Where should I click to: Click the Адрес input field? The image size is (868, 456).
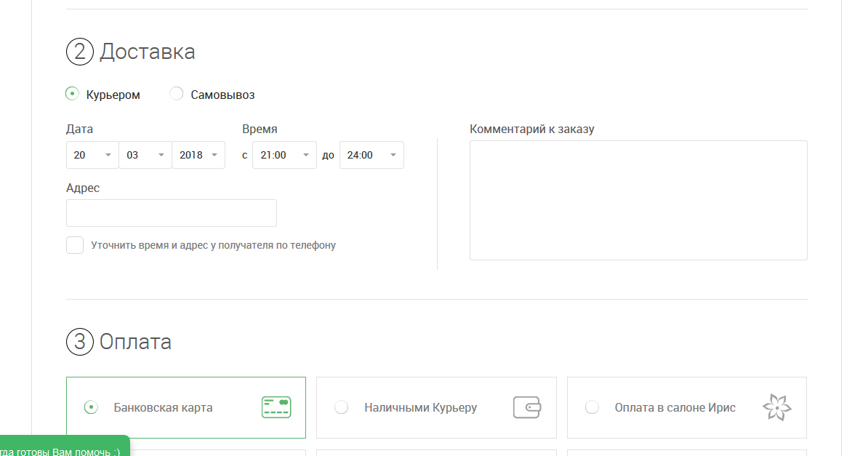(172, 213)
